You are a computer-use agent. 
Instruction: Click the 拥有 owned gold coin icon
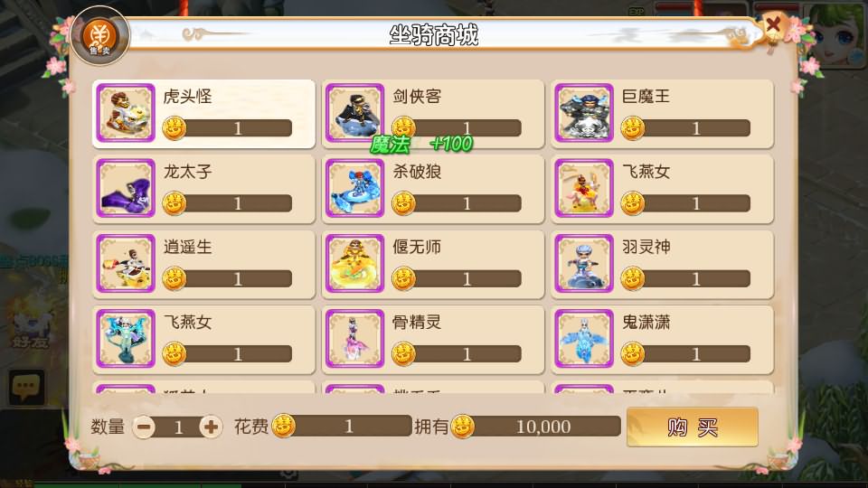click(463, 427)
